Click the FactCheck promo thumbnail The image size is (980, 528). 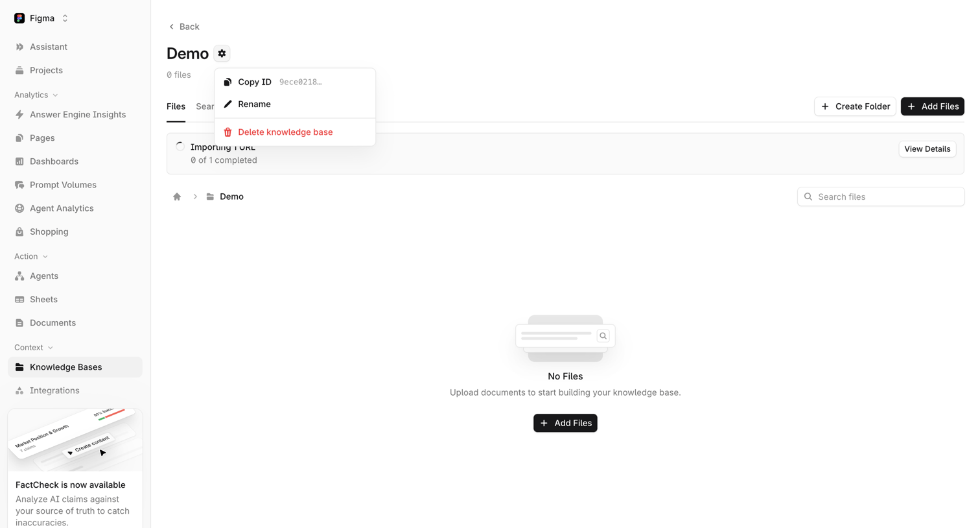[x=75, y=440]
